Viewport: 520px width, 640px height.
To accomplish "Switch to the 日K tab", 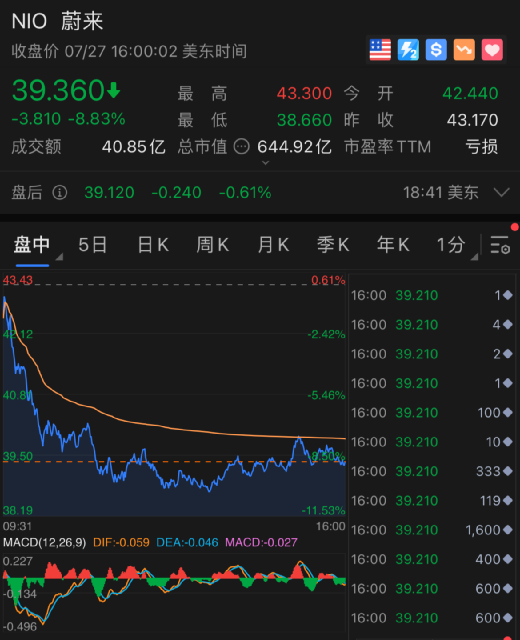I will coord(153,245).
